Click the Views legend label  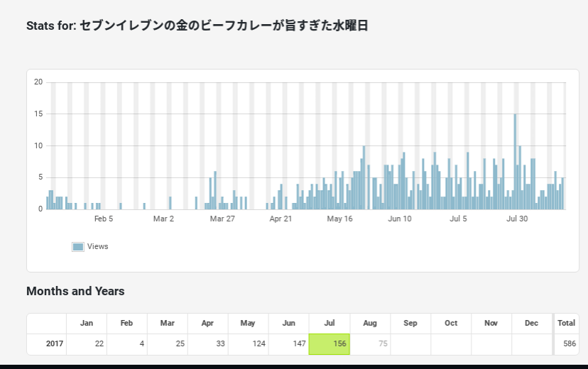click(98, 246)
